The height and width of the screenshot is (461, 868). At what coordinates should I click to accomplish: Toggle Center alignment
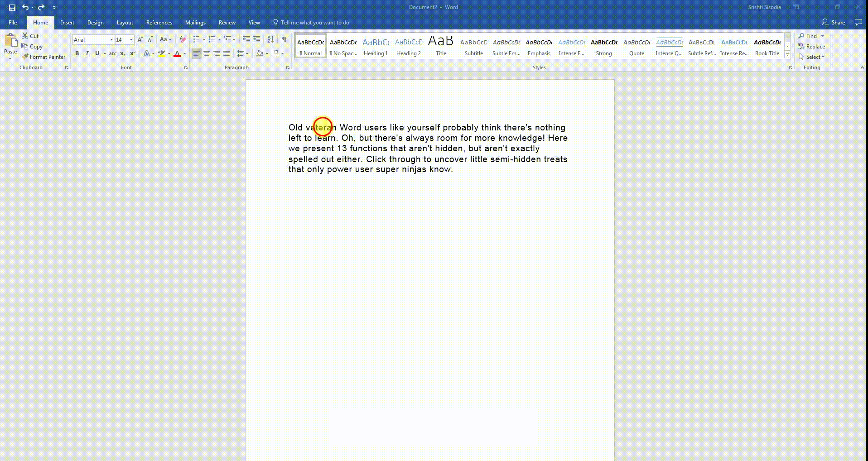pos(207,53)
